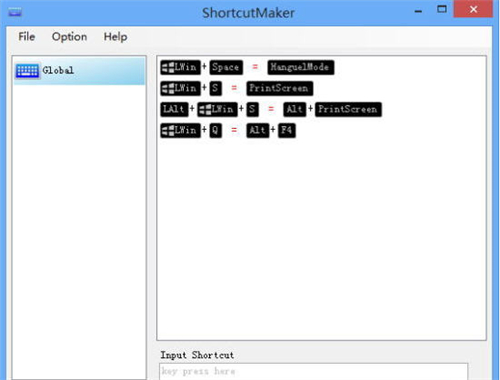Select the ManguelMode key badge
This screenshot has width=500, height=380.
tap(300, 67)
